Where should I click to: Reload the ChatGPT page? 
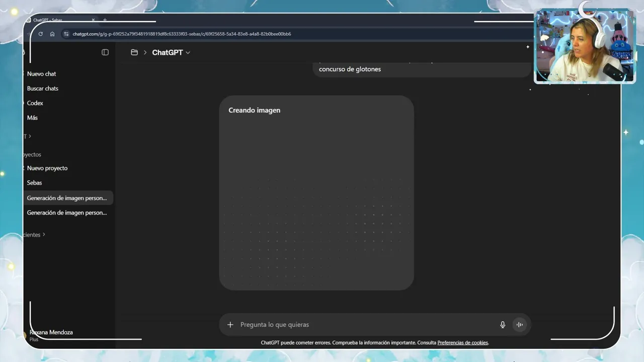pyautogui.click(x=40, y=34)
